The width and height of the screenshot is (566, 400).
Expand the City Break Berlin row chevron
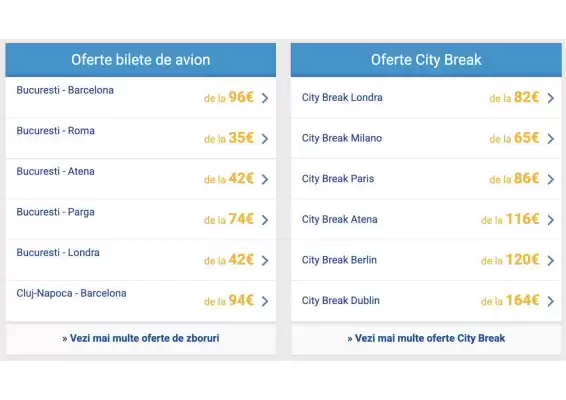pos(550,261)
